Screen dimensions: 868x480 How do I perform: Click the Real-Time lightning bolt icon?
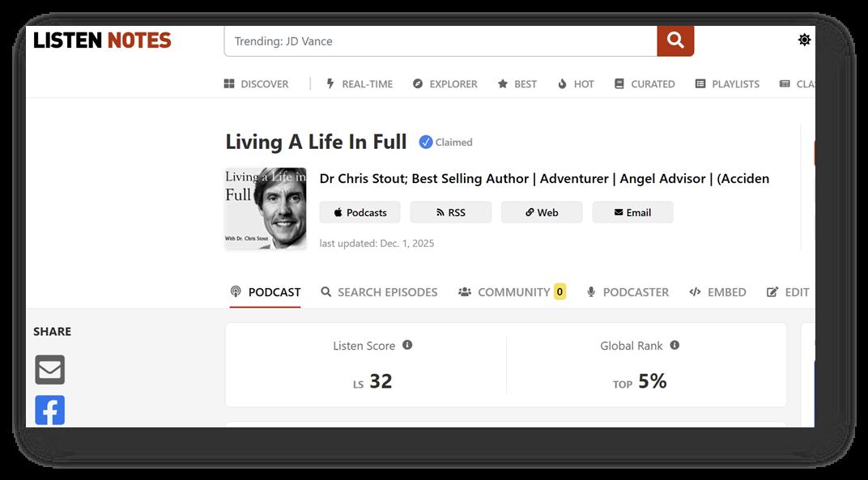click(x=330, y=83)
